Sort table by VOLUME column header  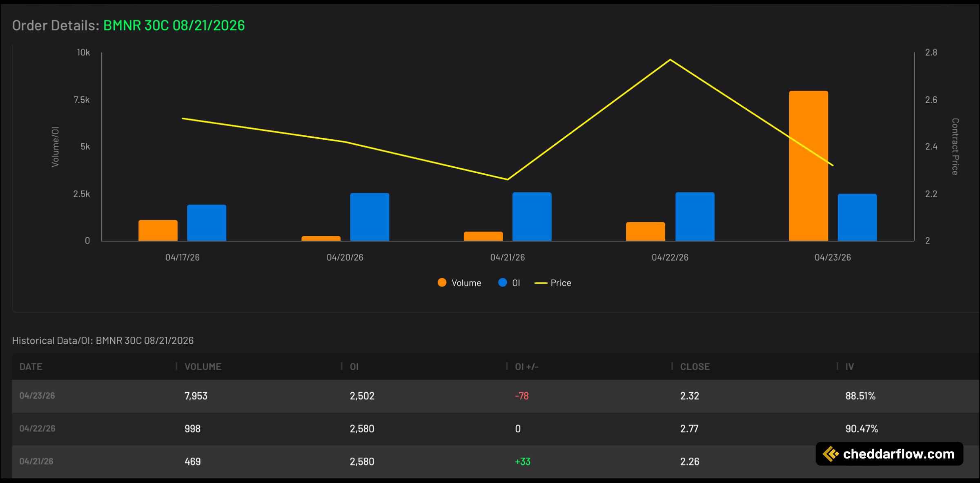coord(203,367)
